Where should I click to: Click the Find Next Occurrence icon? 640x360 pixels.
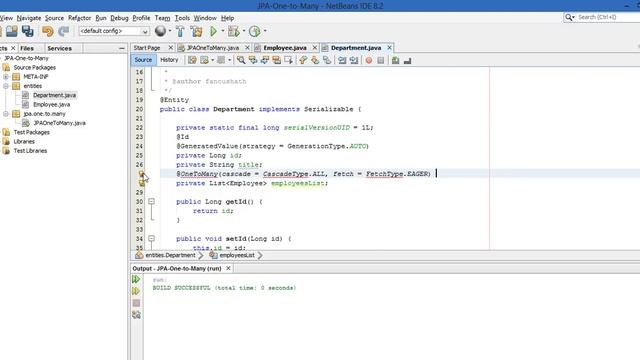265,60
